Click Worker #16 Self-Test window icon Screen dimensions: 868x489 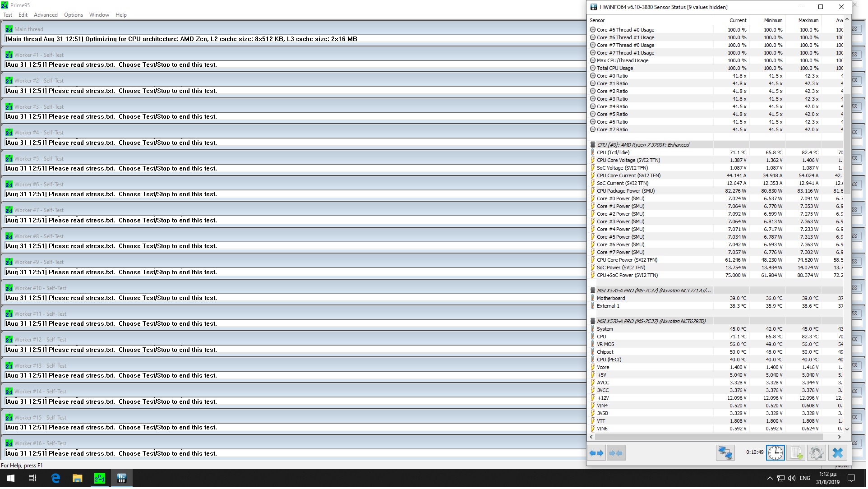click(x=9, y=444)
